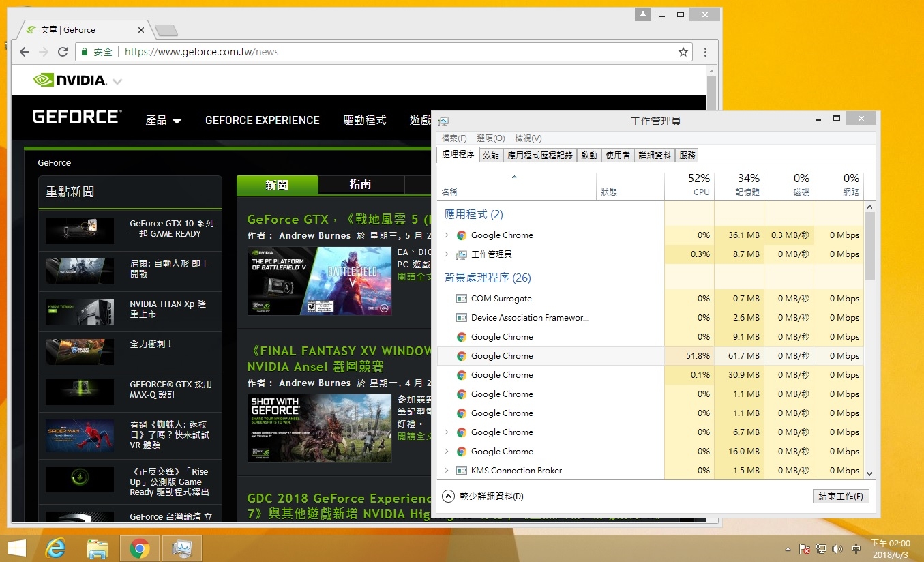Switch to the 使用者 tab
The image size is (924, 562).
click(618, 156)
